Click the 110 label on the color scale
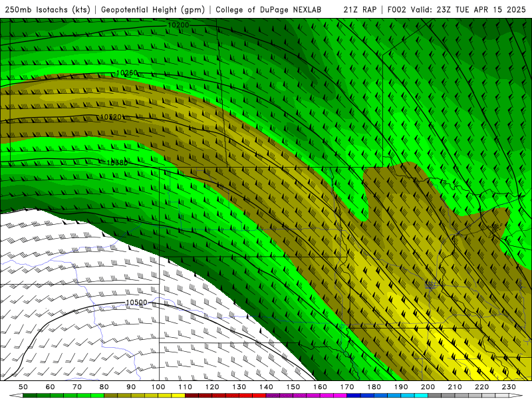Viewport: 532px width, 399px height. (186, 387)
